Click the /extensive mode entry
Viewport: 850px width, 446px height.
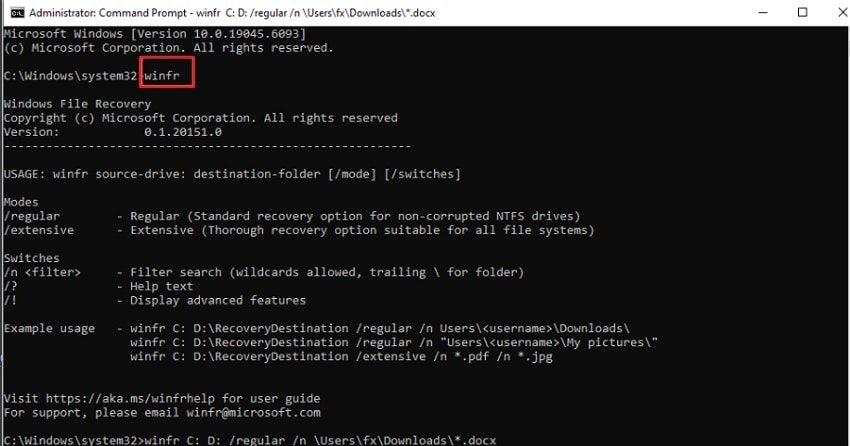pyautogui.click(x=39, y=230)
